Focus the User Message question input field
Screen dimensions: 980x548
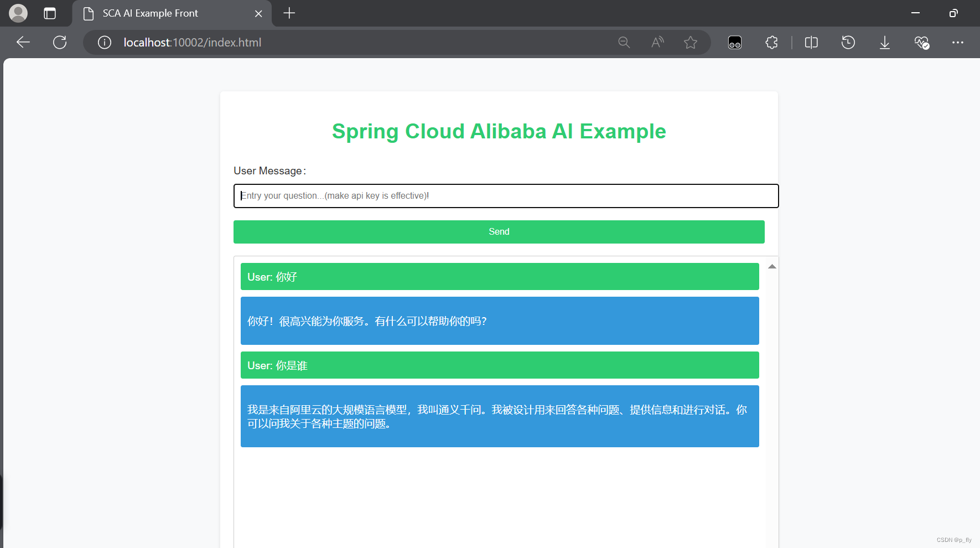click(x=506, y=196)
